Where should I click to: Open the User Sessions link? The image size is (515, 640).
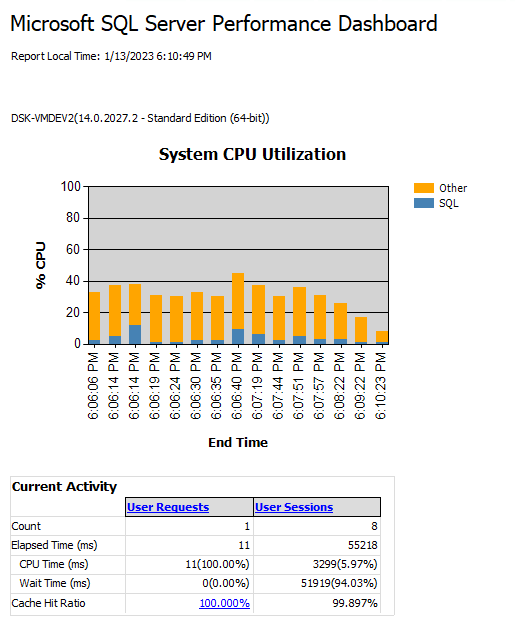tap(294, 507)
